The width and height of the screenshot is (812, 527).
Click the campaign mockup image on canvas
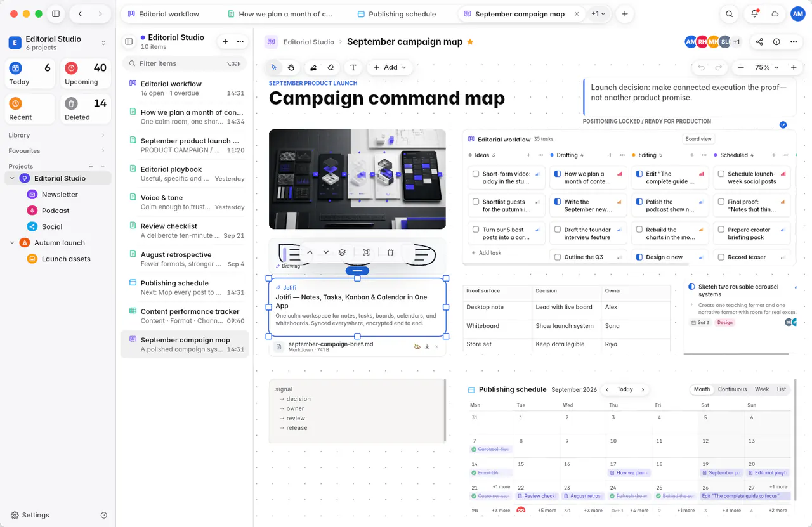tap(357, 179)
